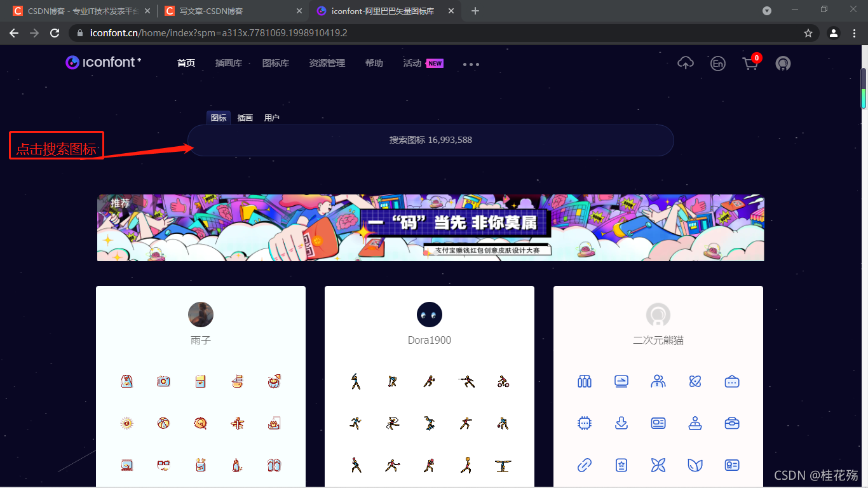Open the three-dots more menu
This screenshot has width=868, height=488.
click(471, 64)
